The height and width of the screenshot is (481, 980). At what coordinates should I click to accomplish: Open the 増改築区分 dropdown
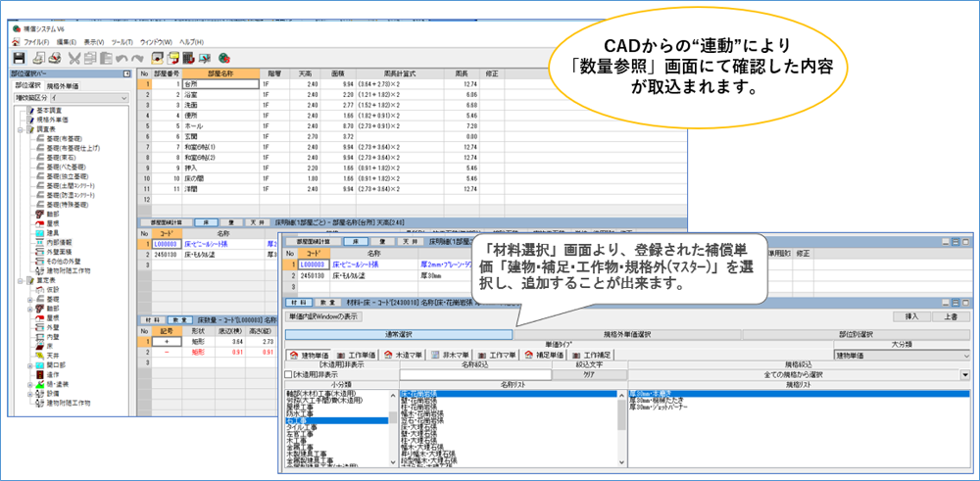click(x=123, y=99)
